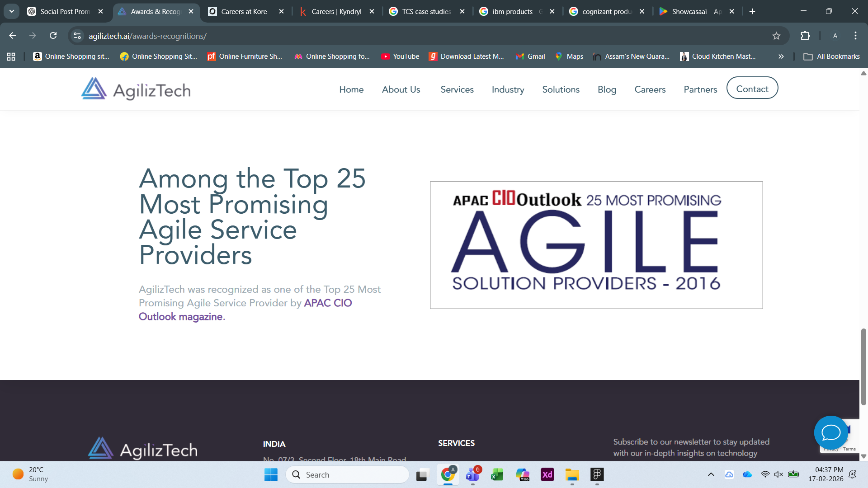Switch to Chrome via its taskbar icon
The height and width of the screenshot is (488, 868).
pos(448,474)
